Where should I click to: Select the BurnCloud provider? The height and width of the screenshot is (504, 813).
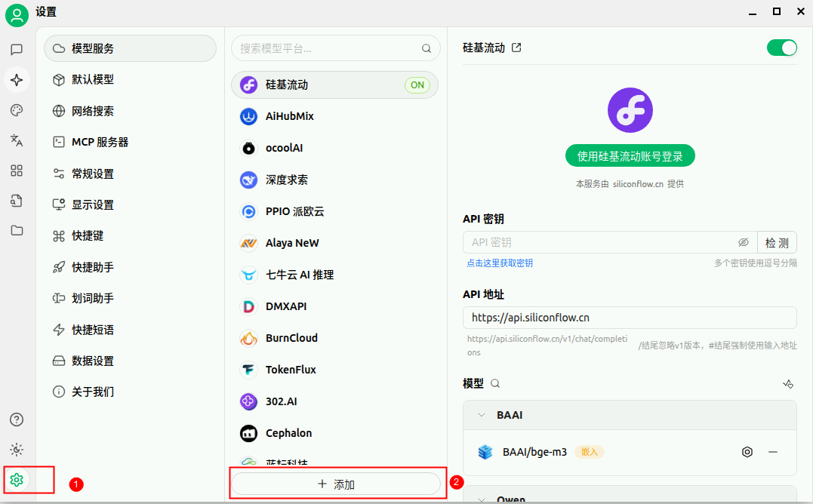[335, 338]
